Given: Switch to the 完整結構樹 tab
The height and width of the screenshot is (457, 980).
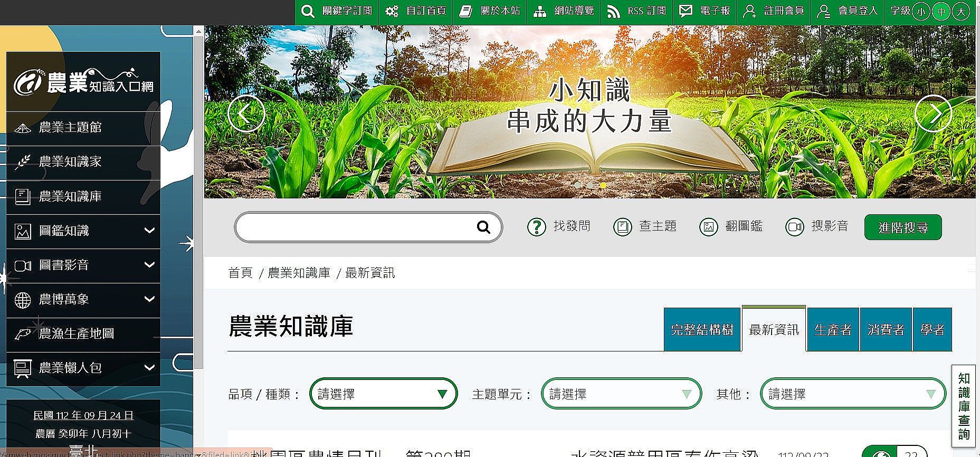Looking at the screenshot, I should (x=702, y=330).
